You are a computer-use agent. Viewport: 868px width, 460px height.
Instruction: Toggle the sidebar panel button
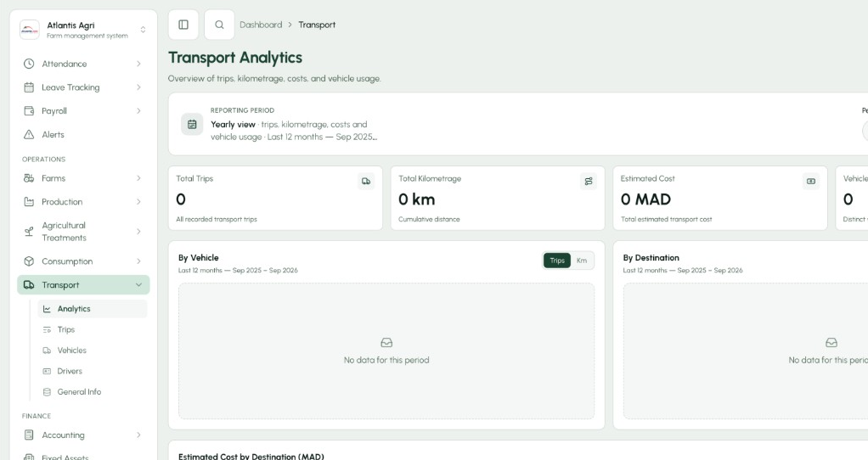point(183,25)
